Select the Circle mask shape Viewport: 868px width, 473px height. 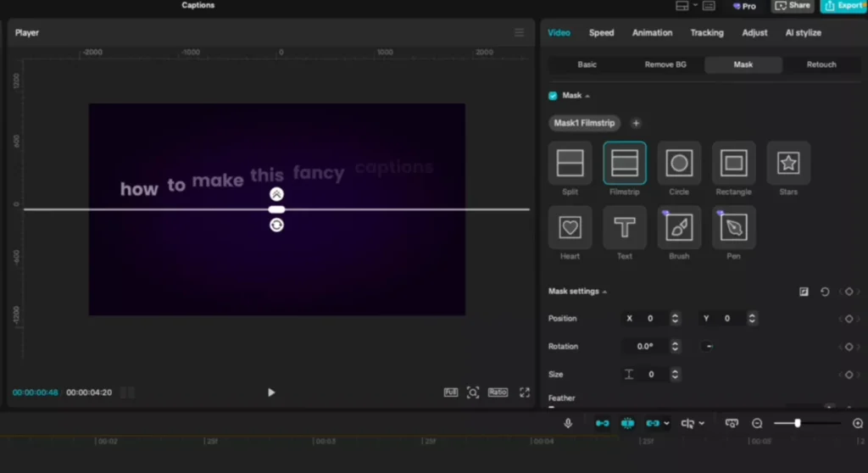pos(678,164)
